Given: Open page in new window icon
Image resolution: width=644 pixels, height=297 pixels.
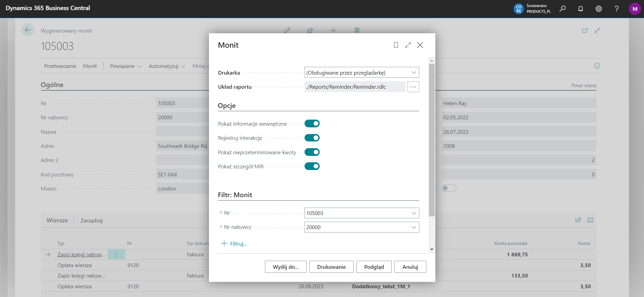Looking at the screenshot, I should point(585,31).
